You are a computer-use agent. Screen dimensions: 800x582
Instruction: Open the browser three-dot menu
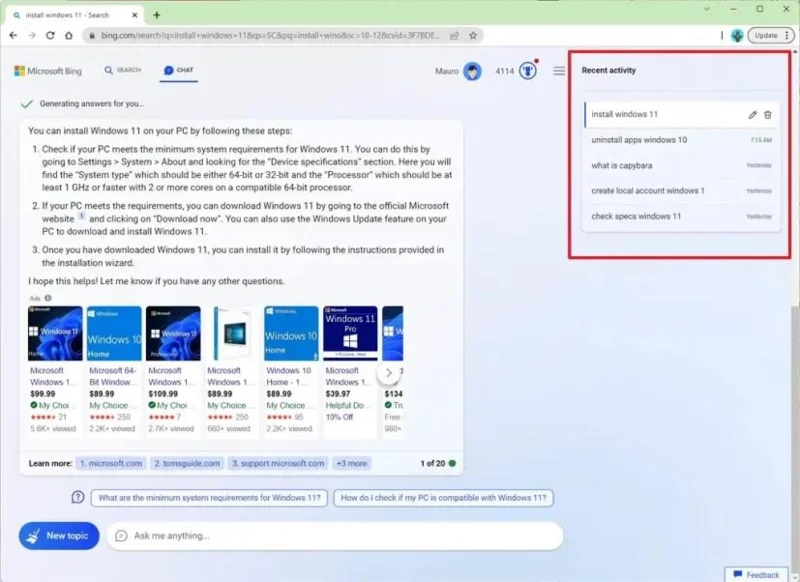pyautogui.click(x=787, y=35)
